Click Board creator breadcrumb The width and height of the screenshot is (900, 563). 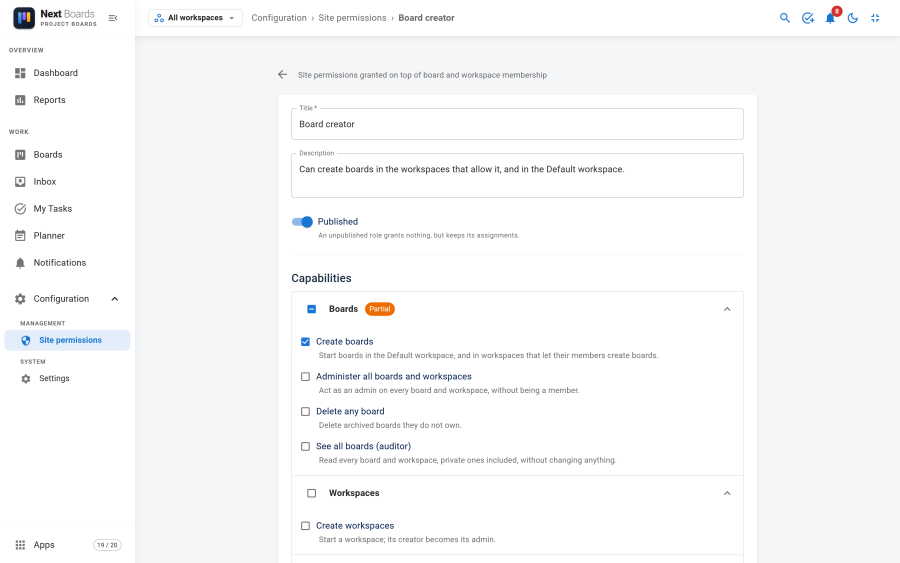(x=426, y=18)
